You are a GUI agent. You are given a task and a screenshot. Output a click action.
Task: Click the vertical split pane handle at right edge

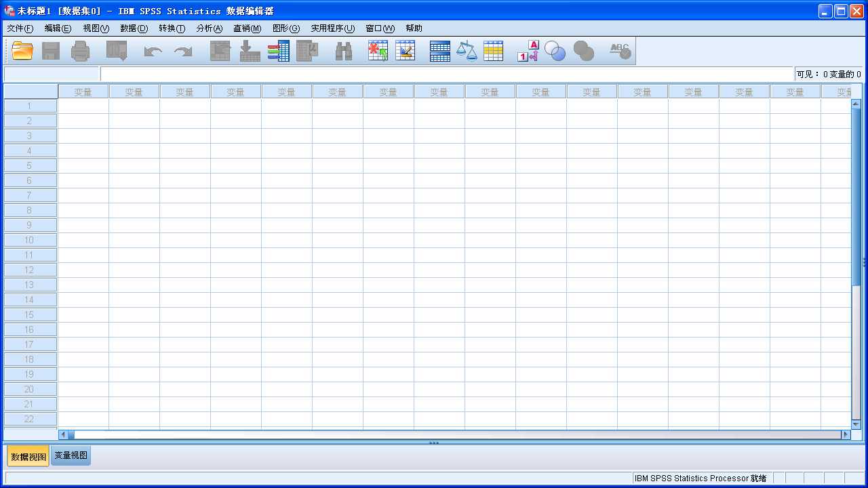[x=864, y=262]
